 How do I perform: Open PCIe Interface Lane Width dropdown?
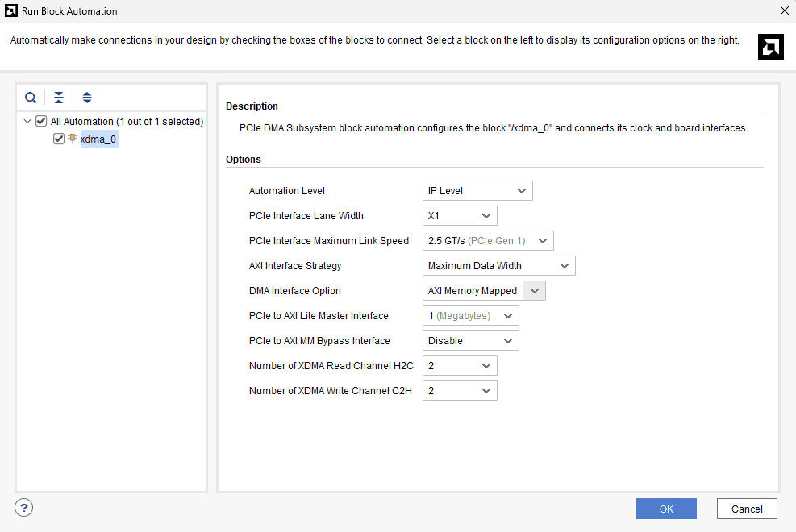point(460,216)
